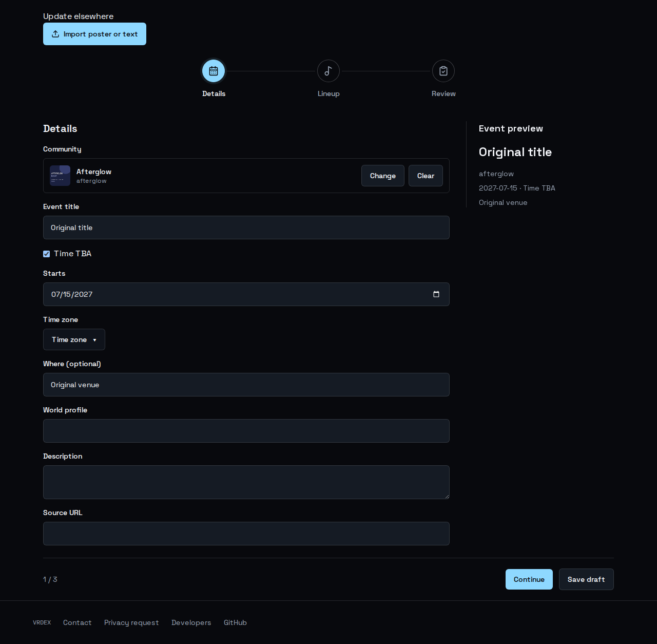Click the Afterglow community avatar
The width and height of the screenshot is (657, 644).
(x=60, y=176)
